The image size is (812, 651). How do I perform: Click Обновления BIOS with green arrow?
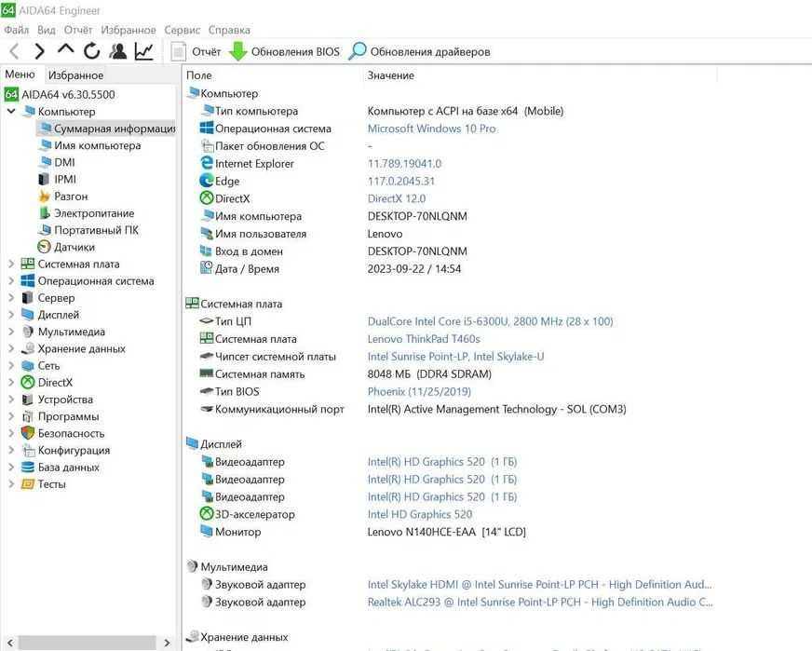tap(284, 52)
